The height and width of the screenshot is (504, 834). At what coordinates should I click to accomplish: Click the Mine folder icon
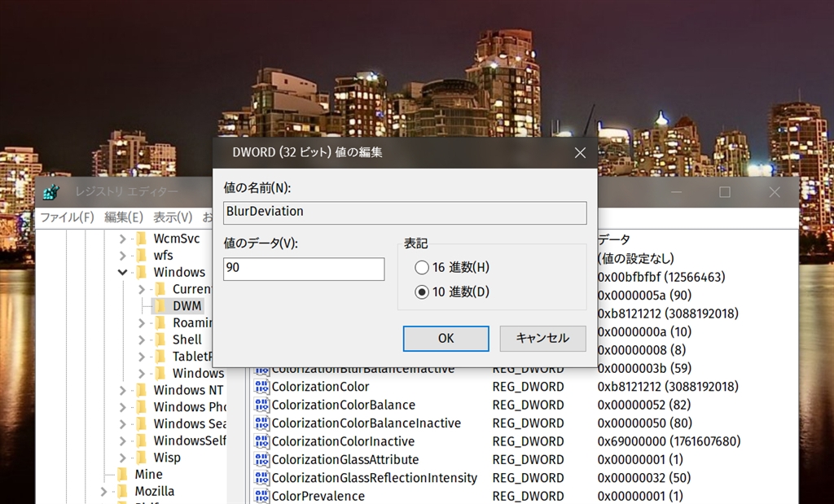coord(122,474)
